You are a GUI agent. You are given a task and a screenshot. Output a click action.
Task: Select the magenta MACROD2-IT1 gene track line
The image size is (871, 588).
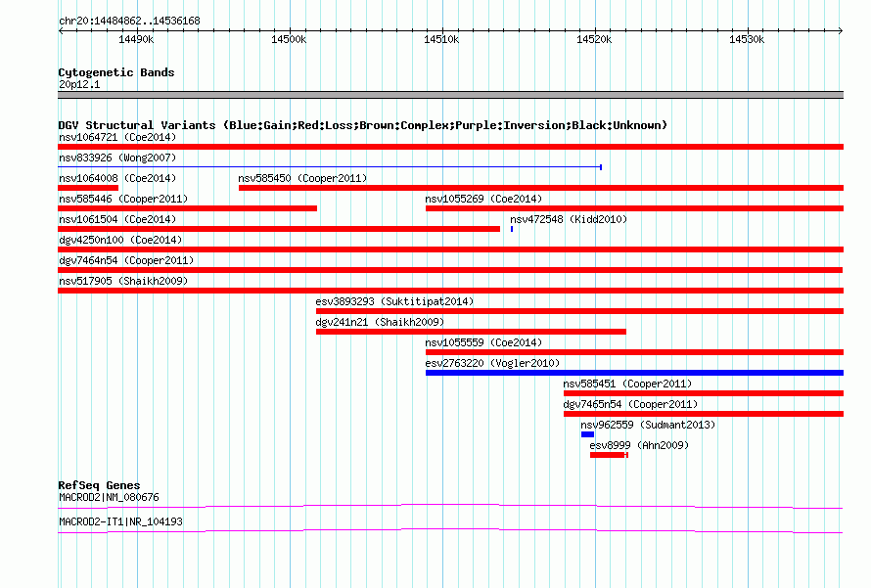(450, 530)
